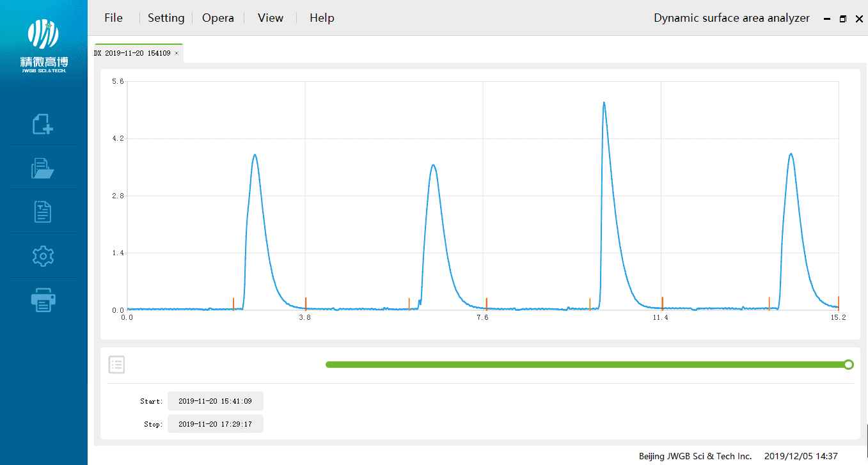The height and width of the screenshot is (465, 868).
Task: Open the Opera menu
Action: [218, 18]
